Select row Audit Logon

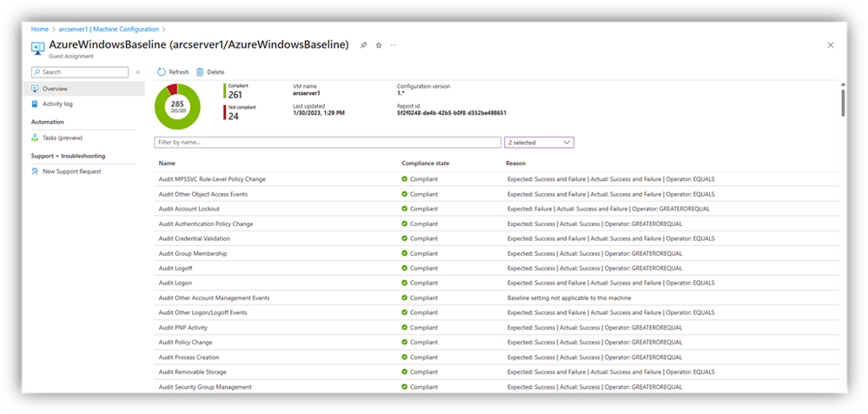[x=496, y=283]
